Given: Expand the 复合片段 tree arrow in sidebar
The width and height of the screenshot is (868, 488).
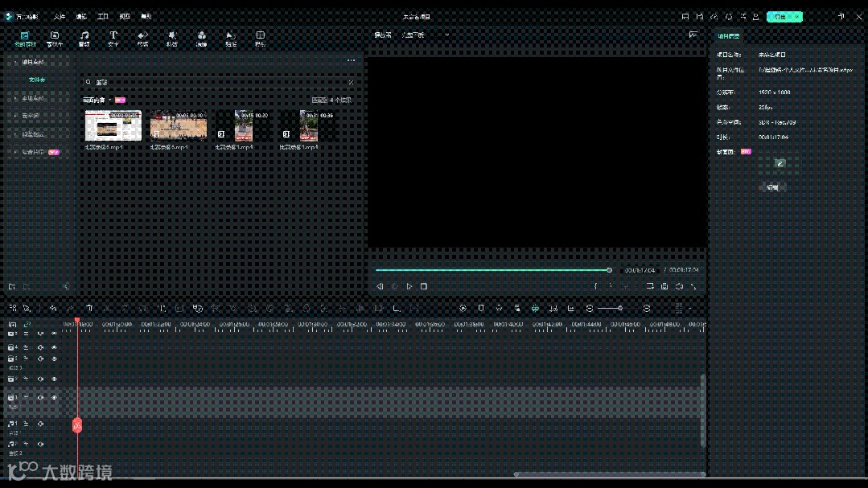Looking at the screenshot, I should 15,152.
